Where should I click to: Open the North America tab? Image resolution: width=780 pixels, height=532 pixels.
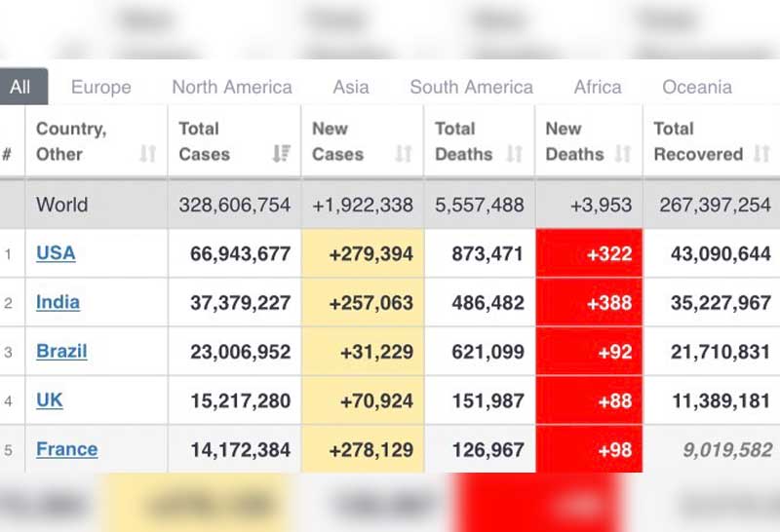coord(232,87)
